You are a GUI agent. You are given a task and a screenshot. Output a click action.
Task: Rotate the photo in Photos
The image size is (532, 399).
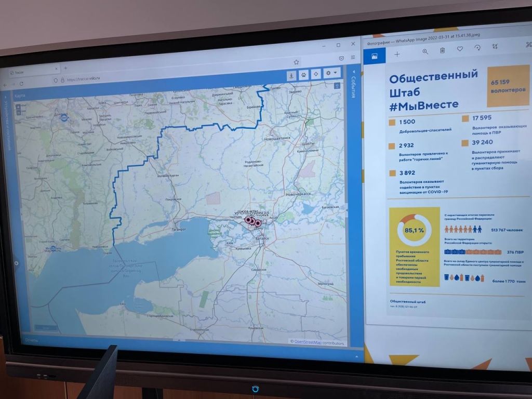tap(477, 47)
